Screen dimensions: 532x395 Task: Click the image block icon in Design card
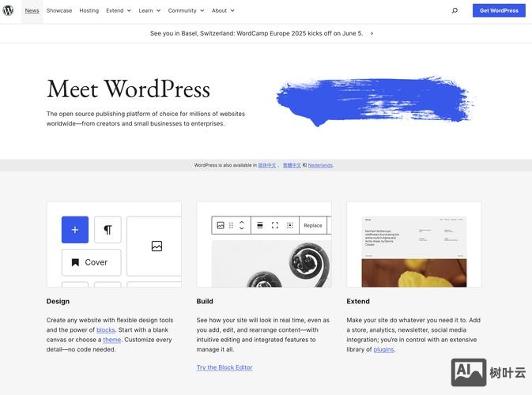tap(157, 246)
